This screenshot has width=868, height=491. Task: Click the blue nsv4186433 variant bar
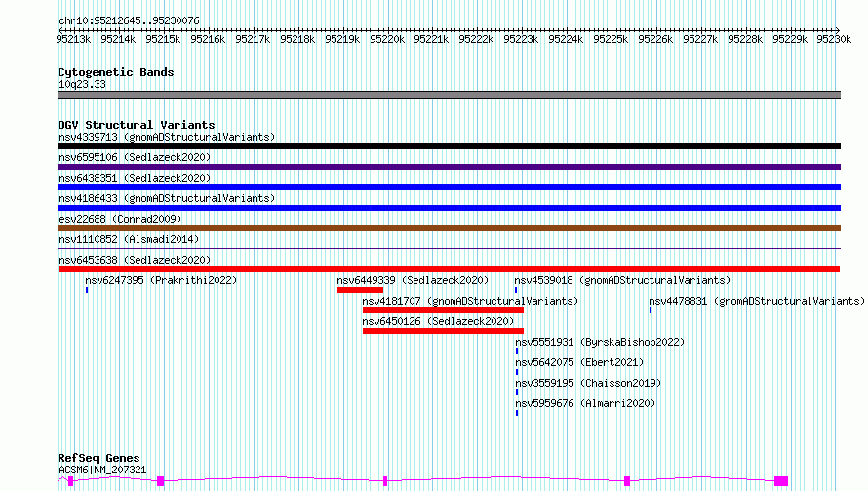click(449, 208)
